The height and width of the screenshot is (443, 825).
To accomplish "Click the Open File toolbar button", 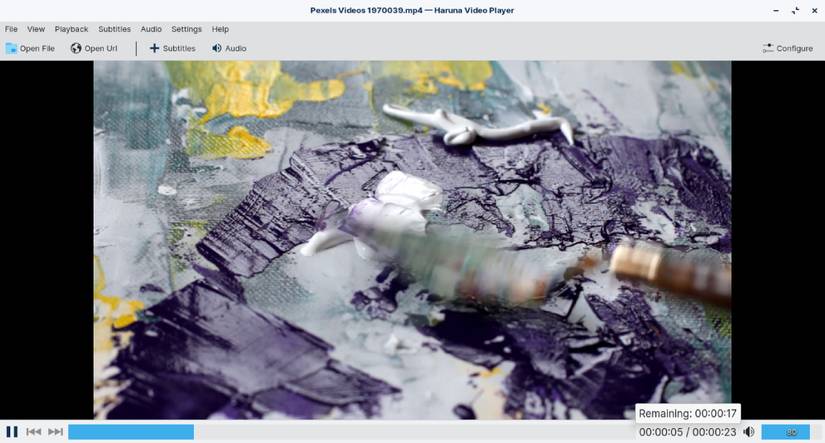I will click(30, 48).
